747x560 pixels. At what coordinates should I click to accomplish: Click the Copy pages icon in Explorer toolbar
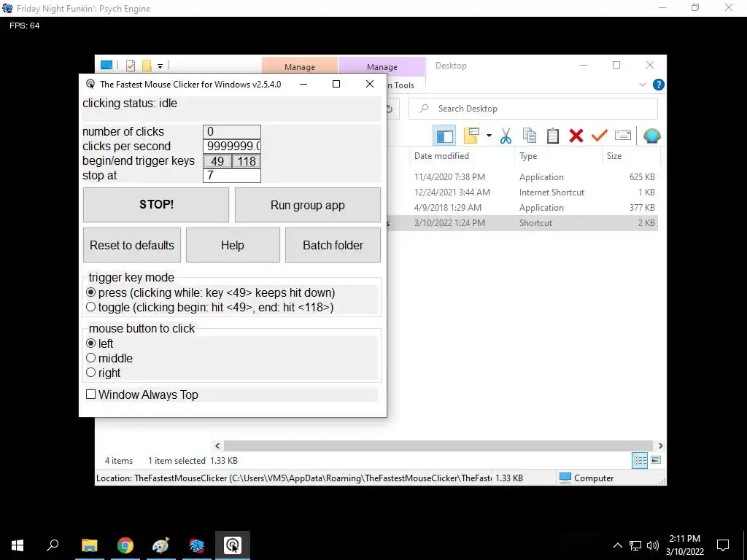tap(530, 136)
